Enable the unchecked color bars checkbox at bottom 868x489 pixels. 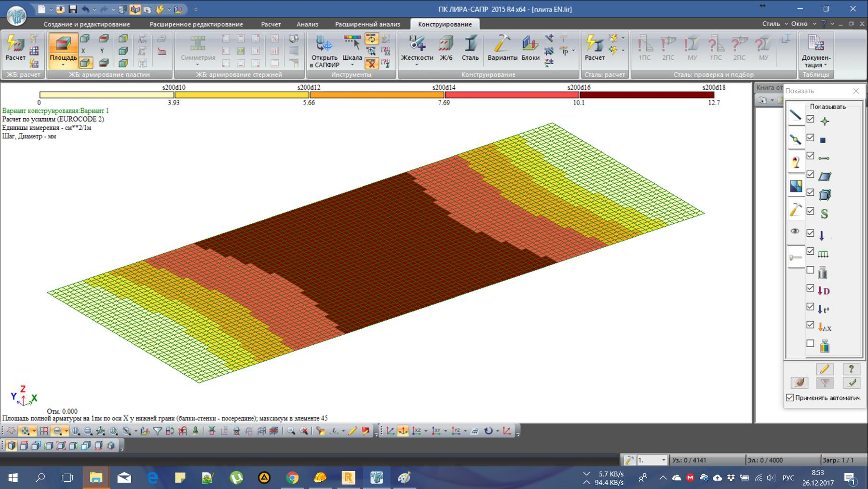click(x=811, y=344)
